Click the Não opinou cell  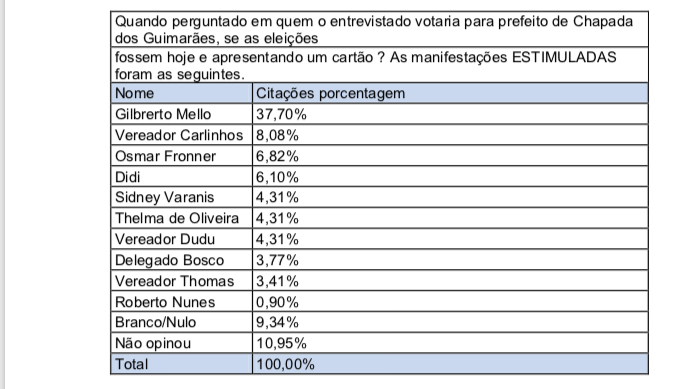[181, 343]
